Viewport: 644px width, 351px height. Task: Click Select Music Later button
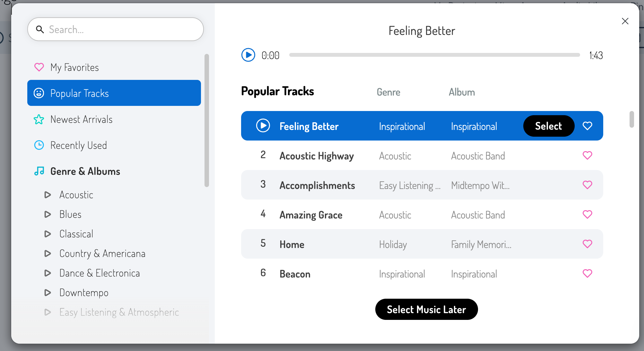coord(426,309)
